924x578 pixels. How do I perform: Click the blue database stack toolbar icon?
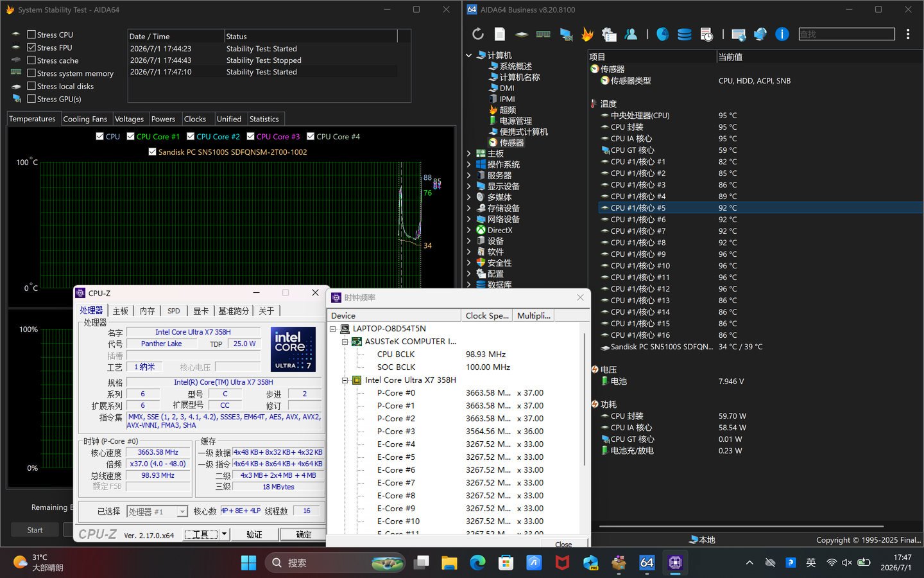(685, 34)
